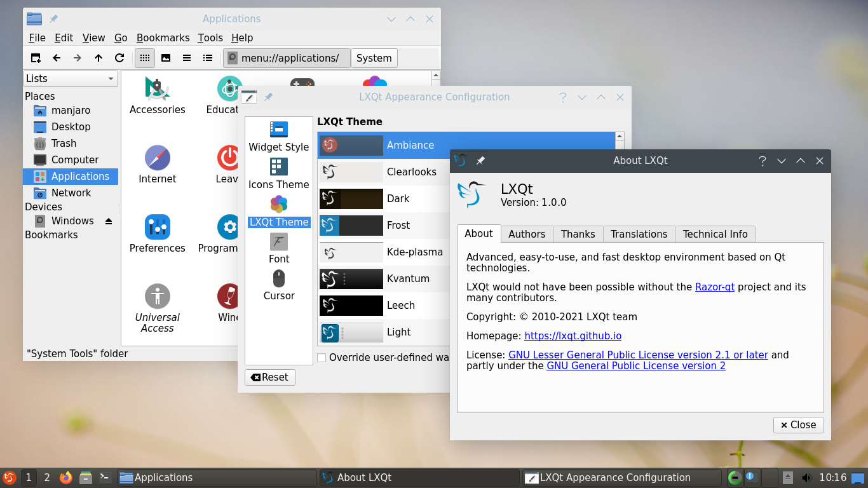The image size is (868, 488).
Task: Switch to the Technical Info tab
Action: point(715,234)
